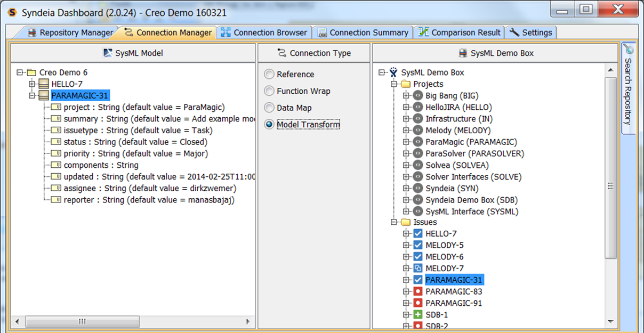Show the Comparison Result tab

pos(459,33)
